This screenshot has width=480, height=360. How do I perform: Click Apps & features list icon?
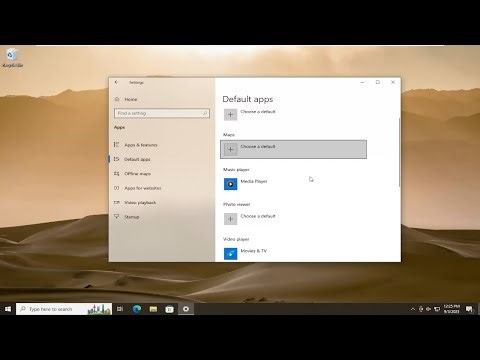116,145
